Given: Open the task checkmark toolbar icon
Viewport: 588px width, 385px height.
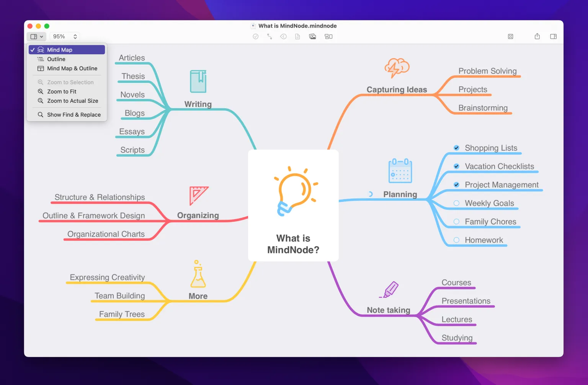Looking at the screenshot, I should (255, 36).
